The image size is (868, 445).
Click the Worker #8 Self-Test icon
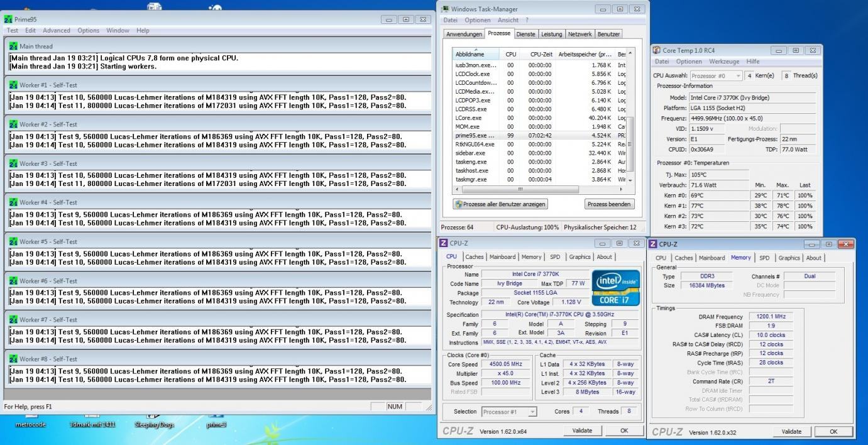coord(13,359)
